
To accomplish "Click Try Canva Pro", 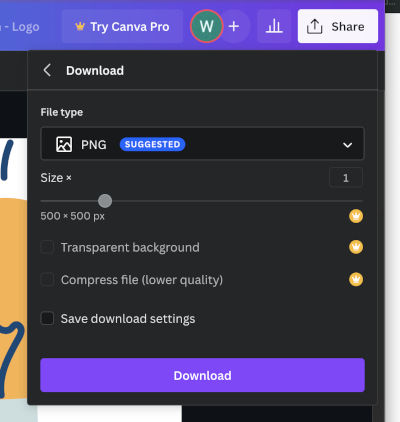I will coord(122,26).
